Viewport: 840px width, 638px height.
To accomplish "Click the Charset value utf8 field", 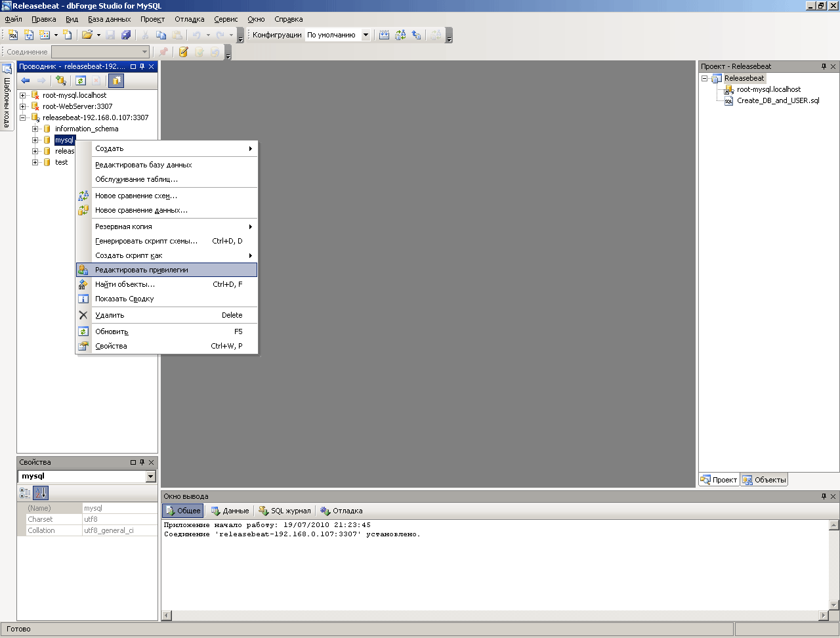I will (x=119, y=519).
